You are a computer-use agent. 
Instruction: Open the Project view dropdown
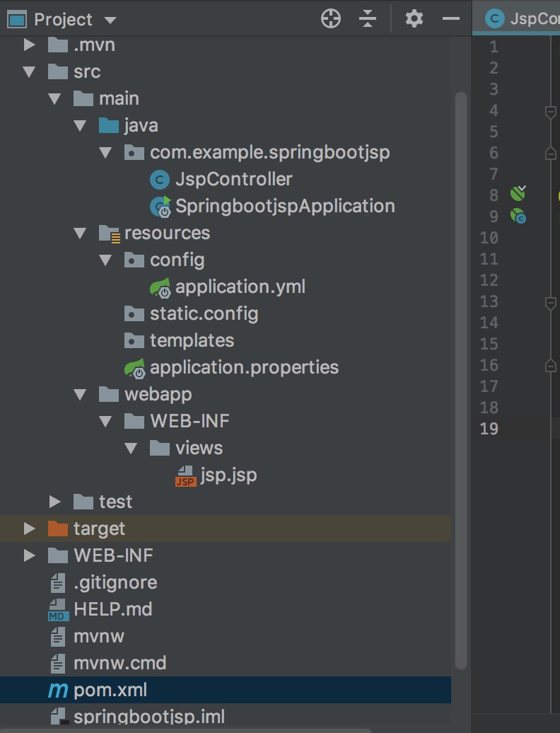click(x=110, y=20)
